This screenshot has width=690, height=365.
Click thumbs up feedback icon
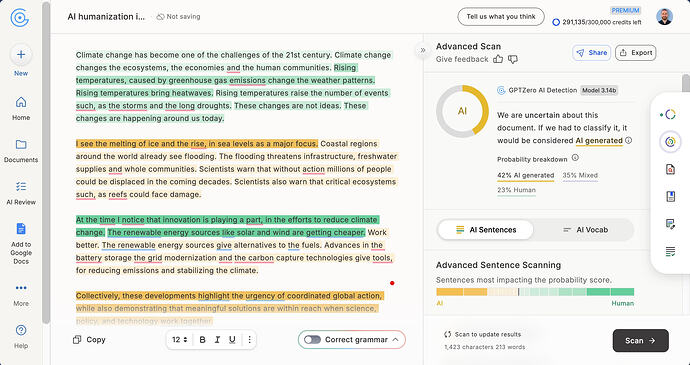click(498, 59)
